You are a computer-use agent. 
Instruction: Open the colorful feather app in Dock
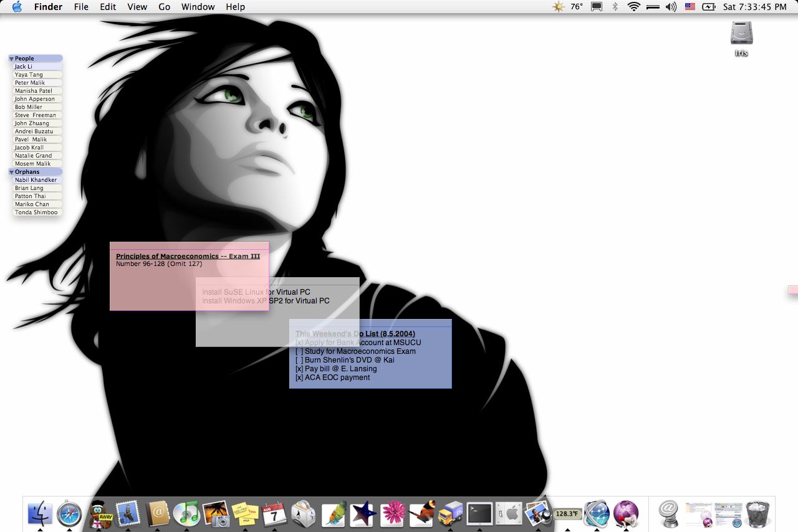click(x=333, y=514)
